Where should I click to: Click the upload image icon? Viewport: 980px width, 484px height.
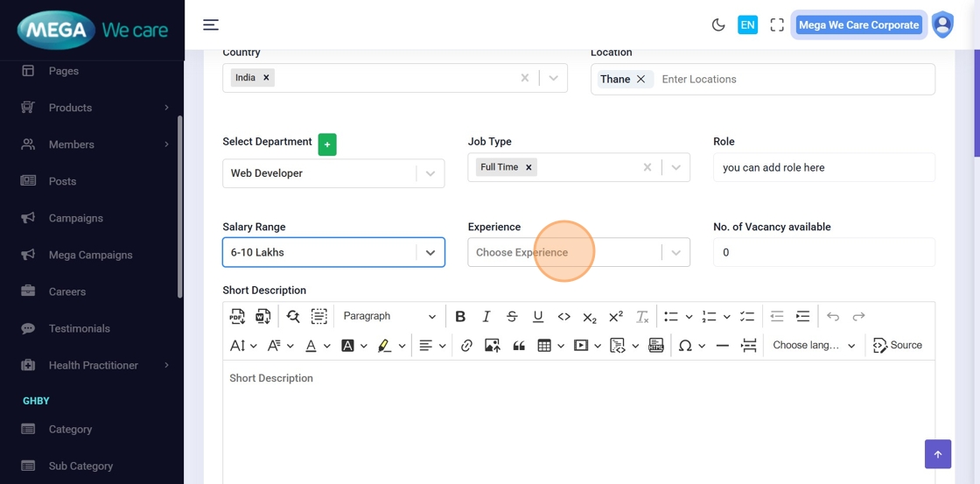click(x=493, y=346)
